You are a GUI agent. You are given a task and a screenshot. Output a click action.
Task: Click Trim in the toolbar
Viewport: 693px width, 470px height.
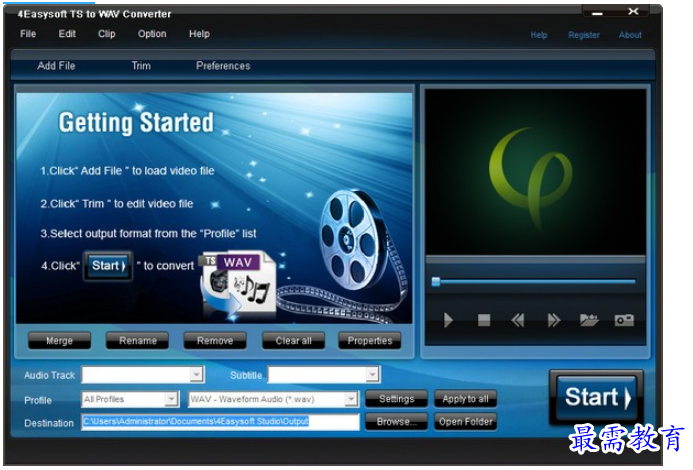click(x=141, y=66)
